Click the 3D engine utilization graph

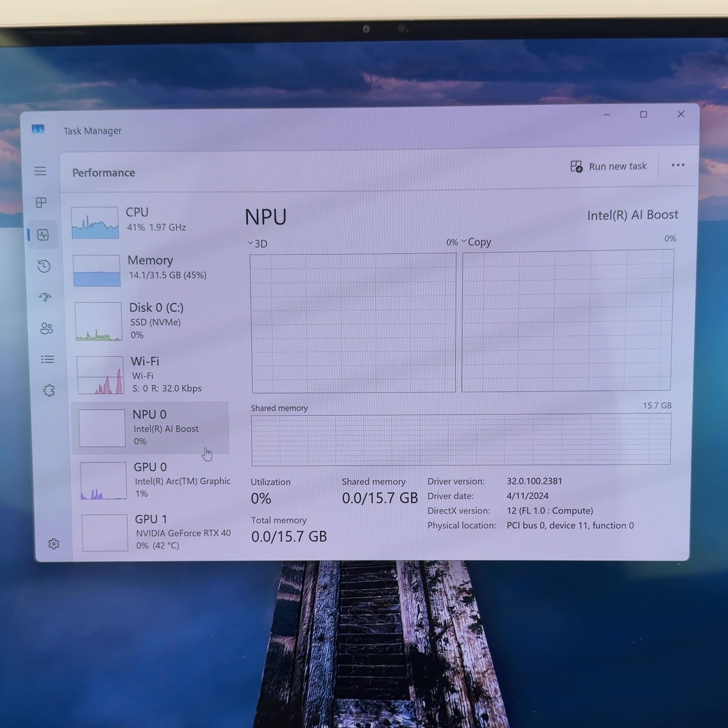(353, 322)
